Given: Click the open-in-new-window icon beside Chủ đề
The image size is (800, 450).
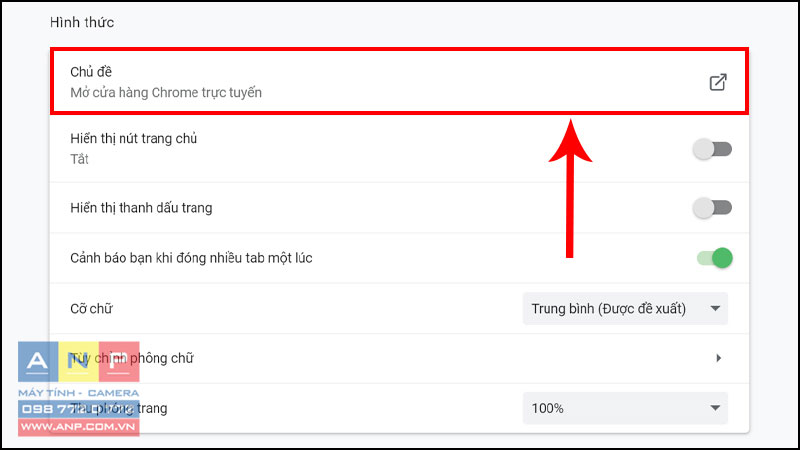Looking at the screenshot, I should pos(718,82).
